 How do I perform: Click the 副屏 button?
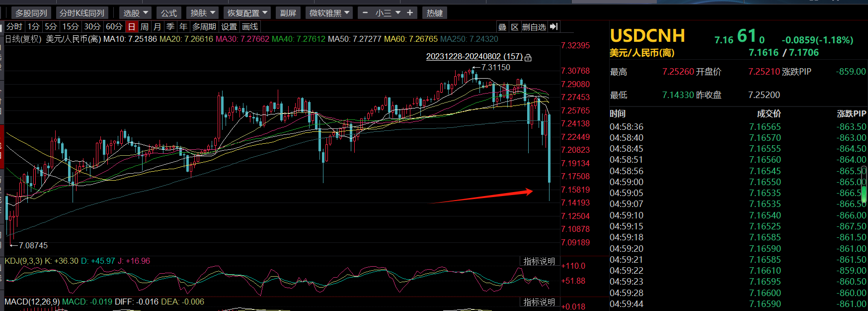click(288, 13)
